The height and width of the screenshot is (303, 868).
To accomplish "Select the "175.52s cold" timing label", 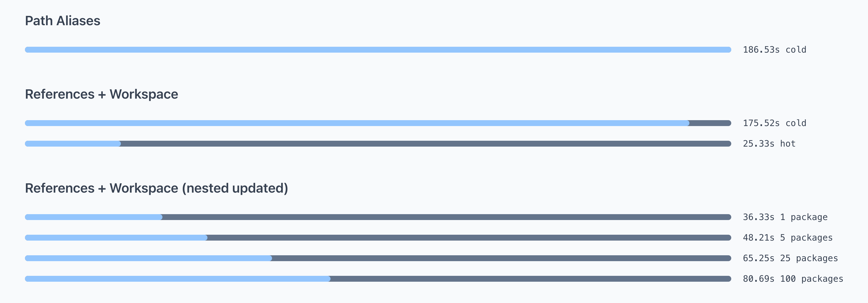I will coord(774,123).
